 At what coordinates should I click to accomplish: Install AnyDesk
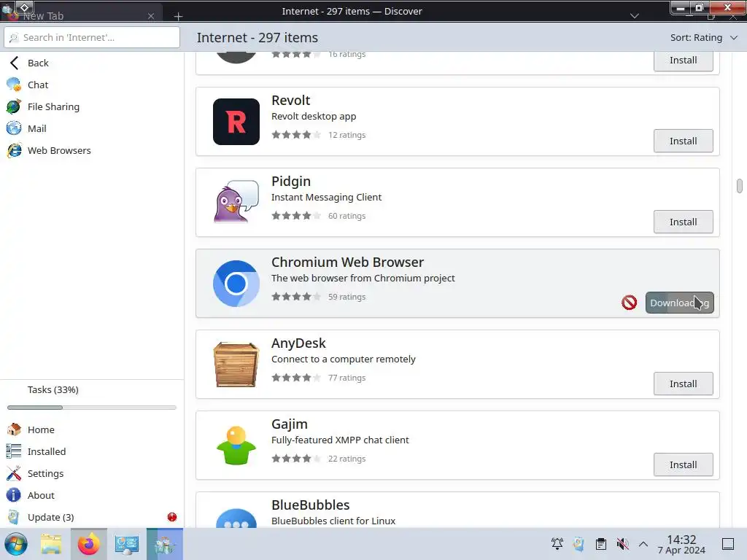coord(683,384)
